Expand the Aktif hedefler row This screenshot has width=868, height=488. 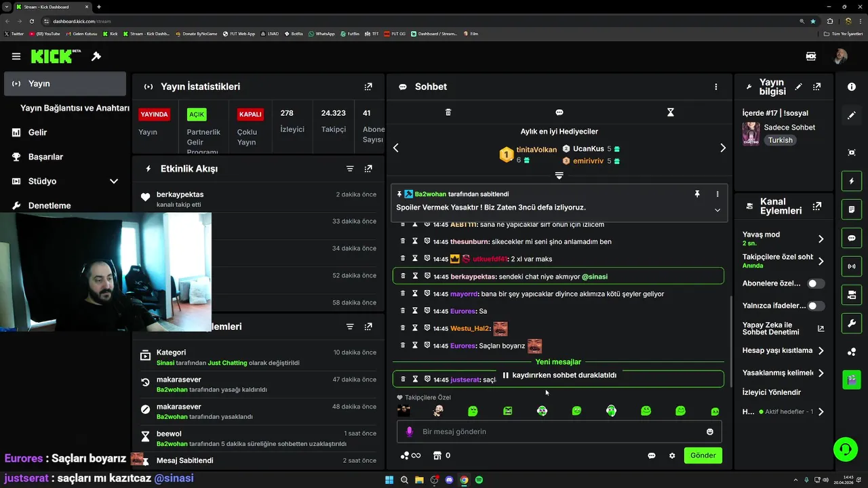(783, 411)
